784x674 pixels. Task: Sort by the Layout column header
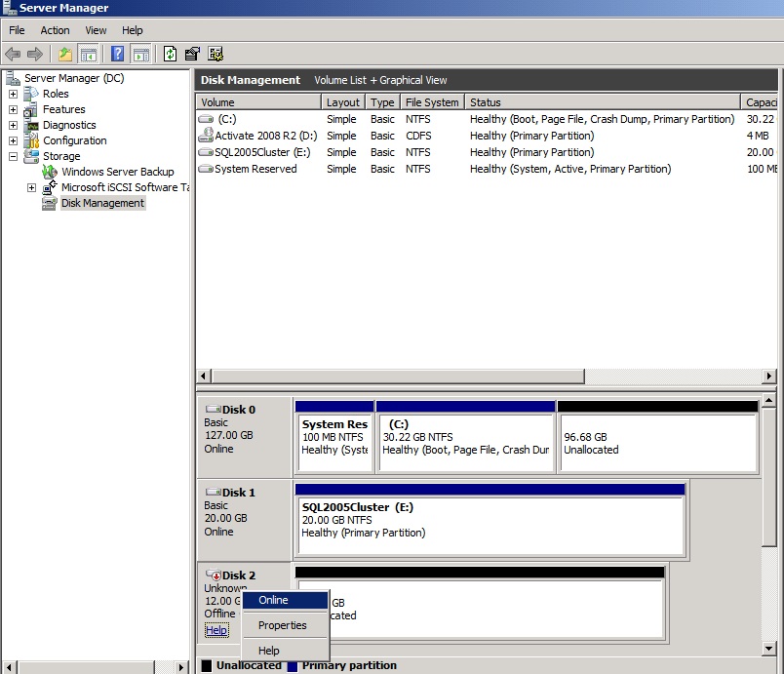click(343, 102)
